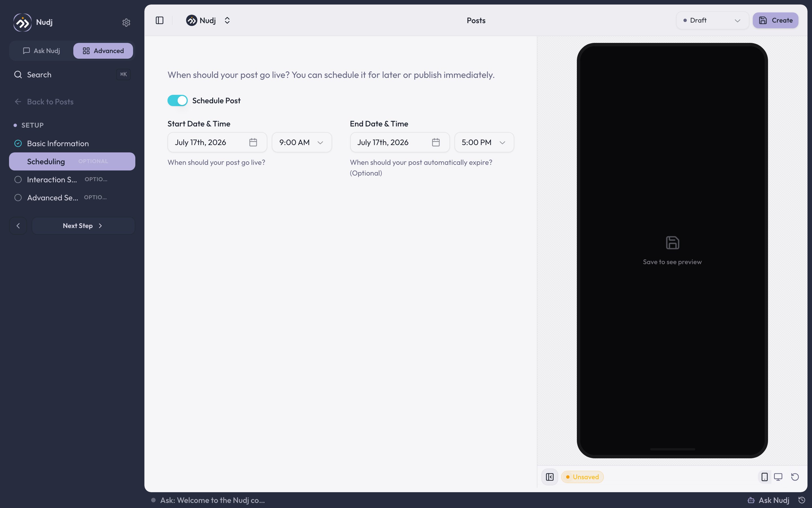Switch to the mobile preview icon
The height and width of the screenshot is (508, 812).
click(x=765, y=477)
